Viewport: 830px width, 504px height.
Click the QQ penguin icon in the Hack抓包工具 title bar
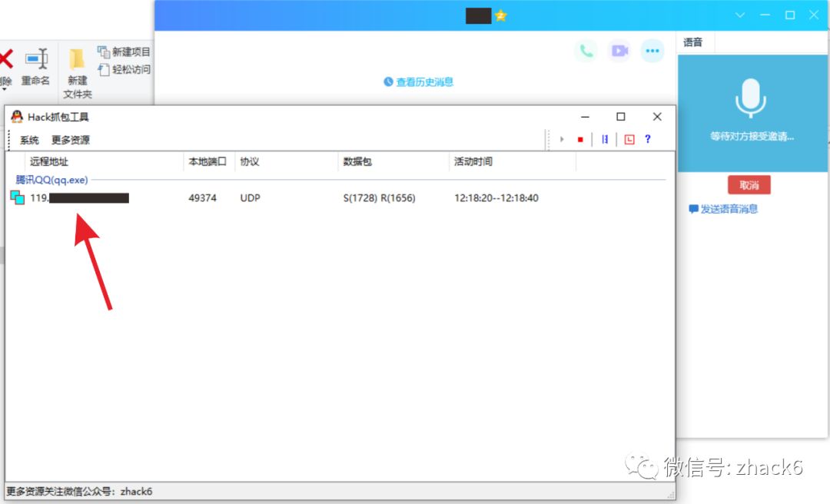(x=17, y=117)
